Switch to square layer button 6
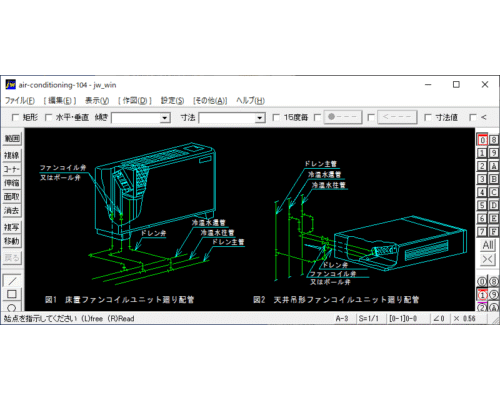The width and height of the screenshot is (500, 400). coord(482,218)
